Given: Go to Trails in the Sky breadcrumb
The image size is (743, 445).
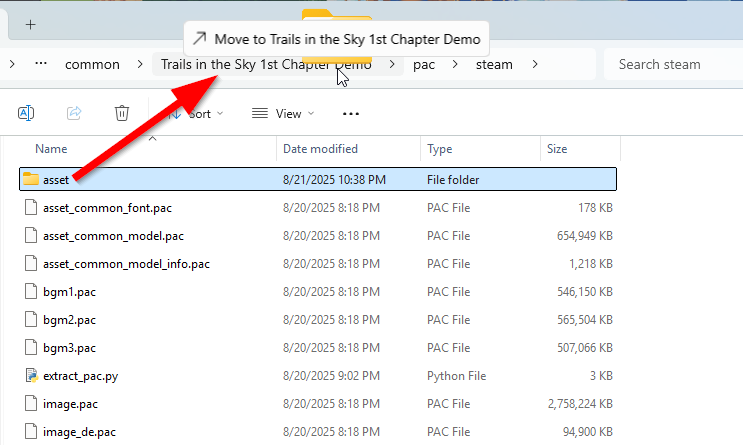Looking at the screenshot, I should coord(266,64).
